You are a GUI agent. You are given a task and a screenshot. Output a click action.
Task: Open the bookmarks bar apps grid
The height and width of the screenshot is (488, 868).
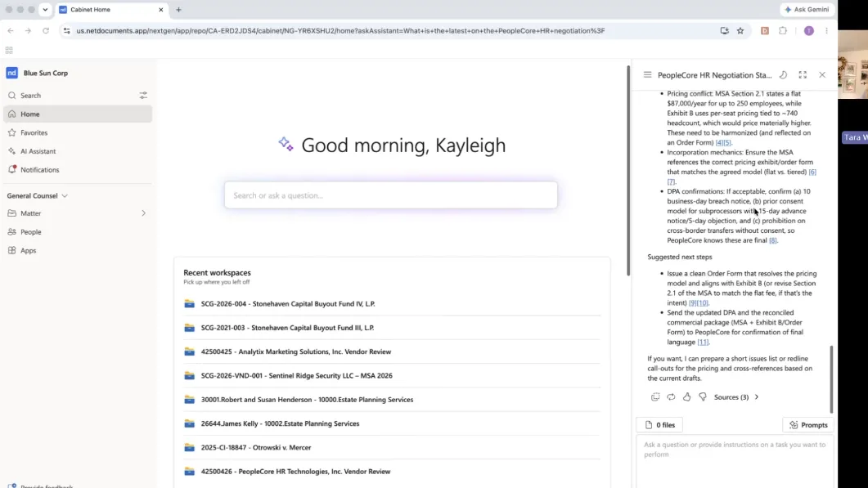[x=9, y=51]
